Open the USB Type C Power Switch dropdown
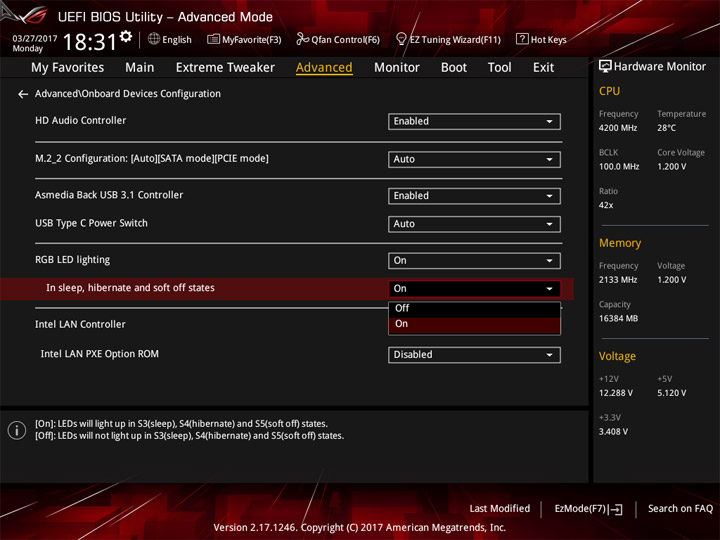 pos(474,224)
